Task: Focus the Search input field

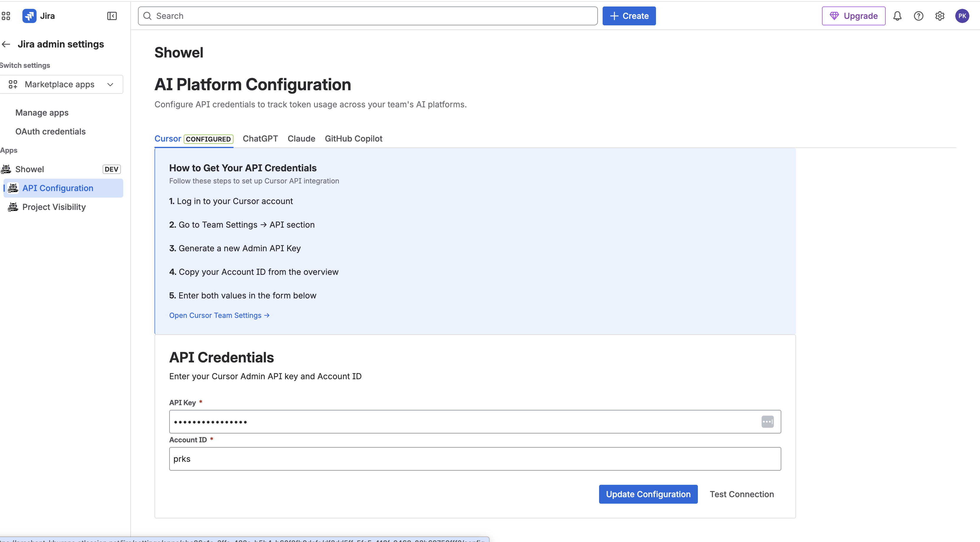Action: pos(367,16)
